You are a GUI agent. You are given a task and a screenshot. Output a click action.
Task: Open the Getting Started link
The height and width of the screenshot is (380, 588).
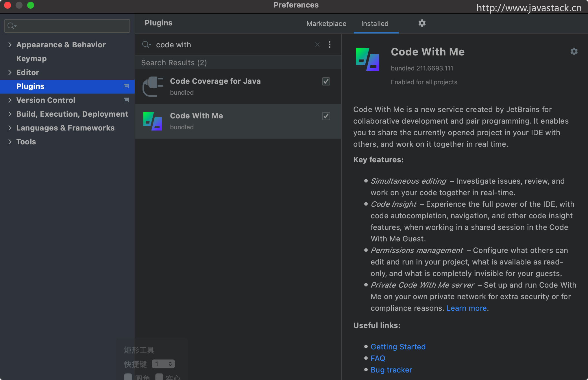click(398, 347)
